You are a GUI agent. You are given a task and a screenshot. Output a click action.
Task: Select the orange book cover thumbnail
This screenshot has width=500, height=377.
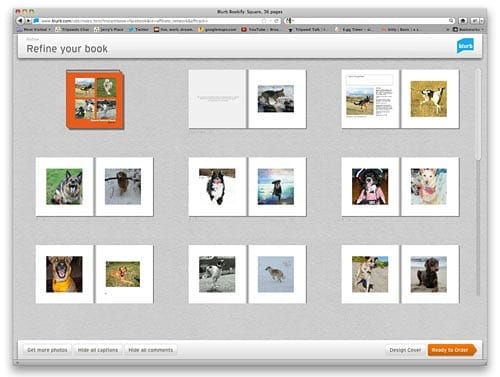[95, 99]
